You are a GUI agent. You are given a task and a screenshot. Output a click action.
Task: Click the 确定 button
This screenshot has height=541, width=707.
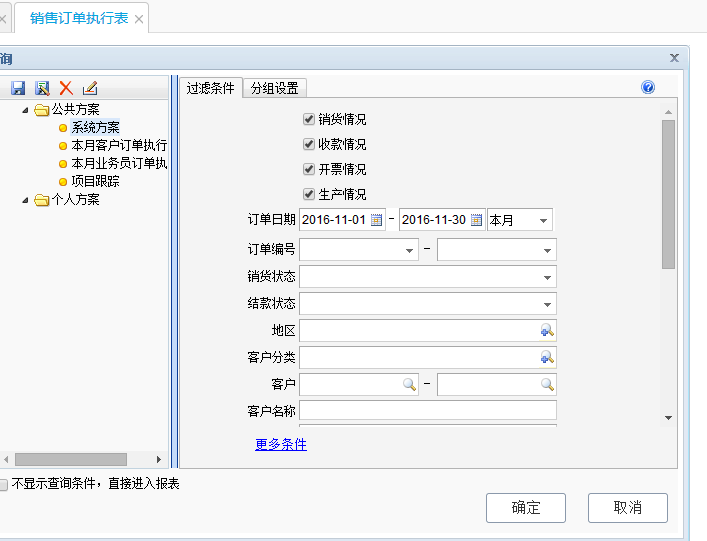tap(526, 508)
